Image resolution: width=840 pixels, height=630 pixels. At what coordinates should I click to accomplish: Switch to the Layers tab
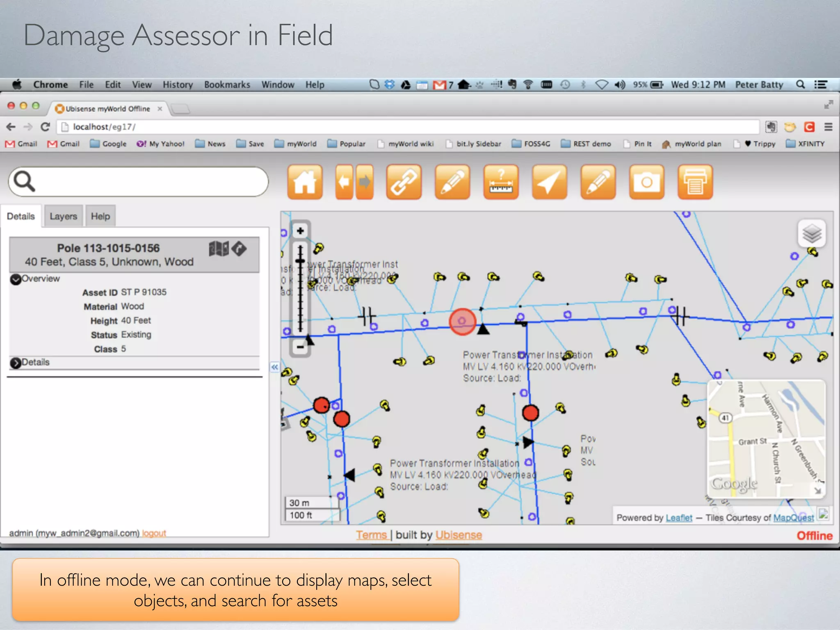[x=63, y=216]
